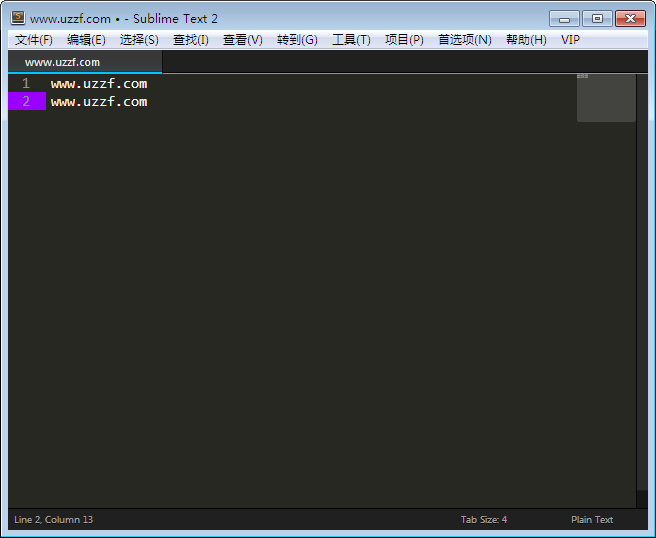Open the VIP menu
This screenshot has width=656, height=538.
[x=570, y=40]
